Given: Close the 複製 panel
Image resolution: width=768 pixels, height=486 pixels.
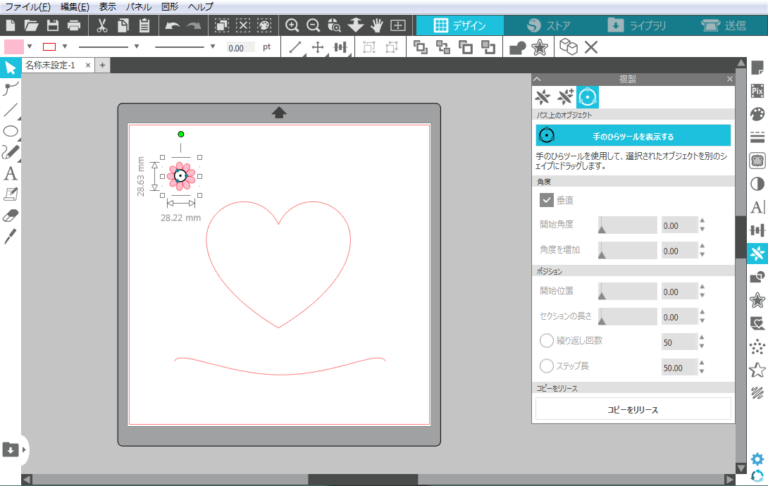Looking at the screenshot, I should click(x=730, y=79).
